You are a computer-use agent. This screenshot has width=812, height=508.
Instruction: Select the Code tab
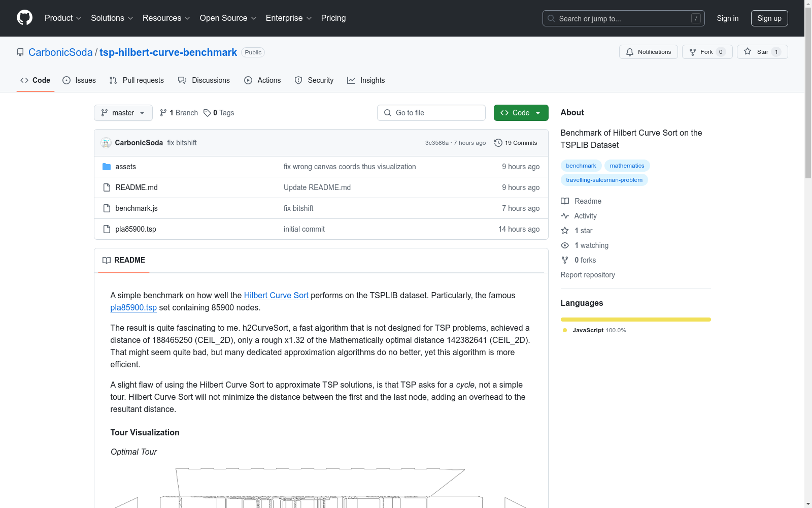[x=35, y=80]
